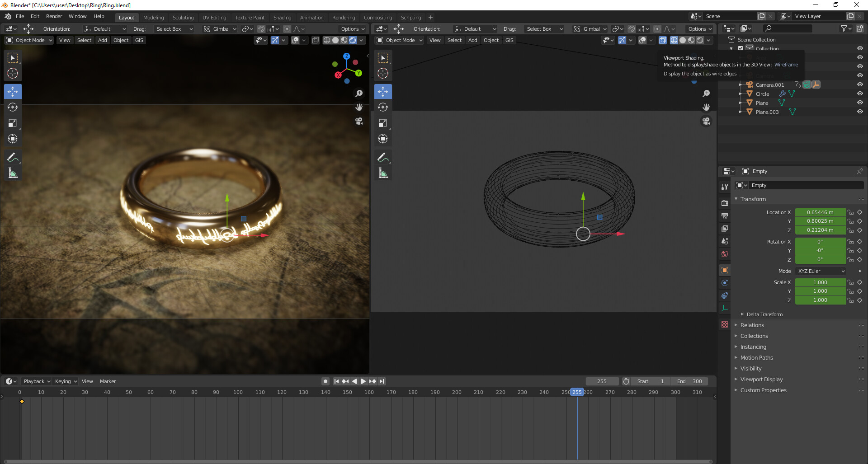This screenshot has width=868, height=464.
Task: Click the Location Y value field
Action: point(820,221)
